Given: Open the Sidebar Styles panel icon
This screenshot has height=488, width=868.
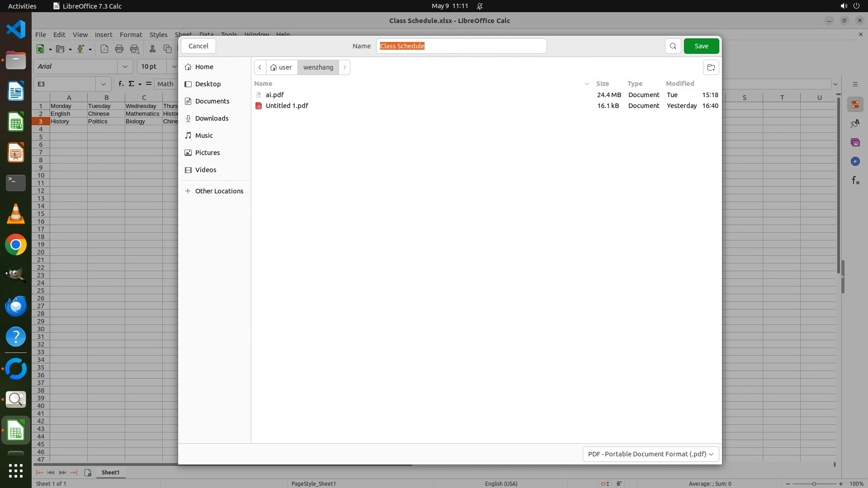Looking at the screenshot, I should (855, 123).
